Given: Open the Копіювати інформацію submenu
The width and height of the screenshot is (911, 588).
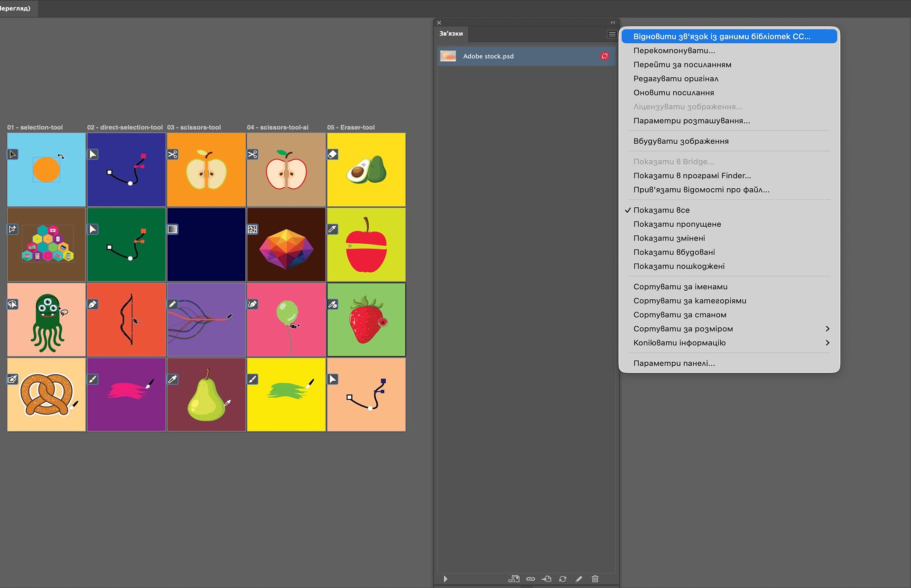Looking at the screenshot, I should 729,343.
